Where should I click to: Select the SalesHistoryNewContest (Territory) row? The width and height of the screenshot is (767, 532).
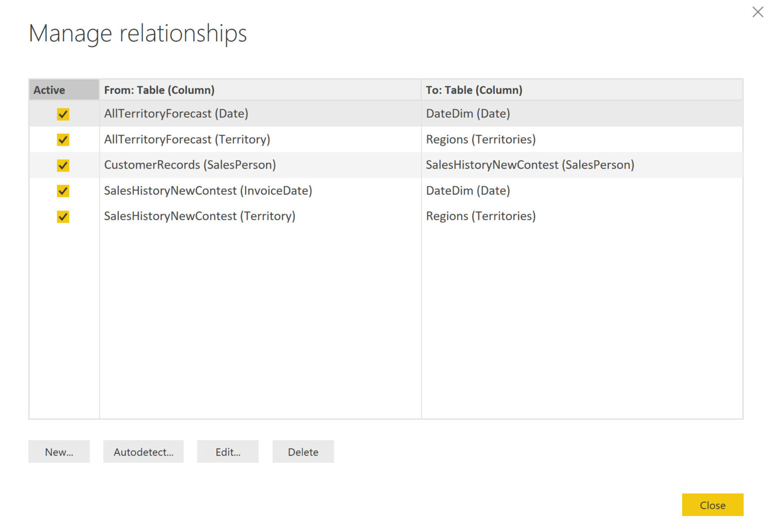(200, 217)
